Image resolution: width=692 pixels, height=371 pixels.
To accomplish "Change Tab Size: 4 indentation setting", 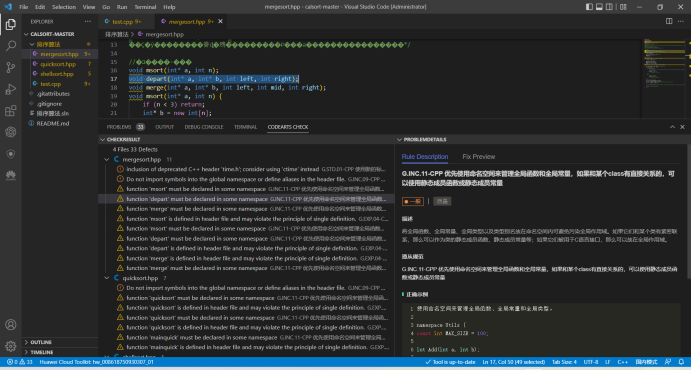I will pyautogui.click(x=564, y=362).
